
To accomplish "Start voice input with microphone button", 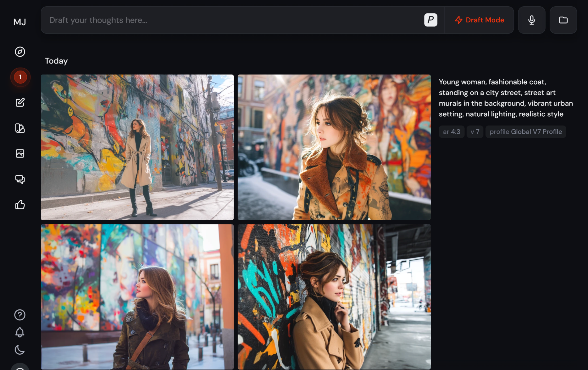I will (x=532, y=20).
